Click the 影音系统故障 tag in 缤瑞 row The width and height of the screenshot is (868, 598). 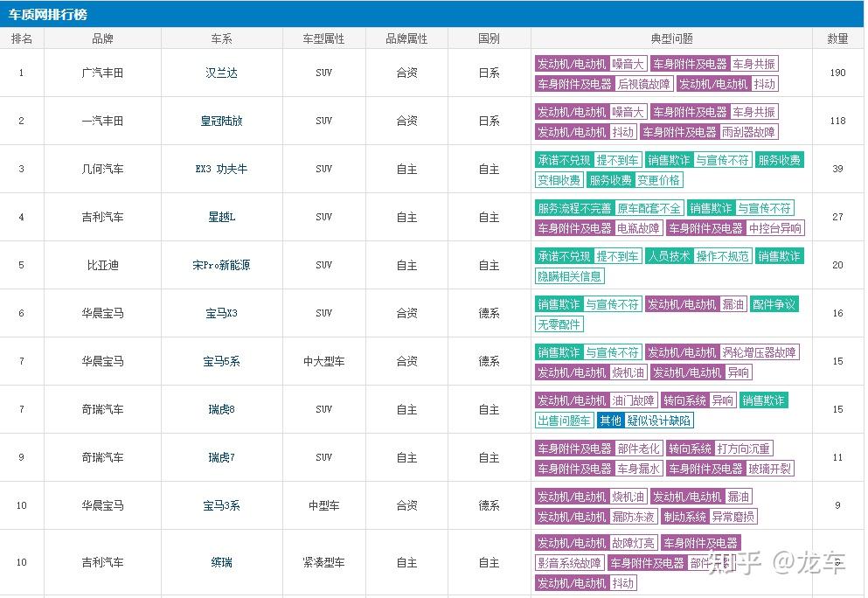(x=569, y=563)
